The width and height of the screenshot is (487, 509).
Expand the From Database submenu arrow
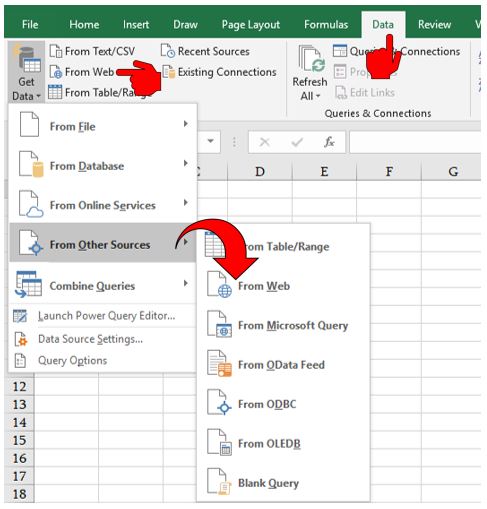[186, 163]
